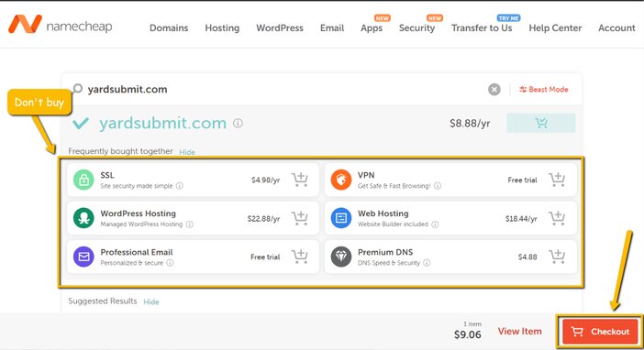The height and width of the screenshot is (350, 644).
Task: Click the $4.98/yr SSL price
Action: [x=265, y=180]
